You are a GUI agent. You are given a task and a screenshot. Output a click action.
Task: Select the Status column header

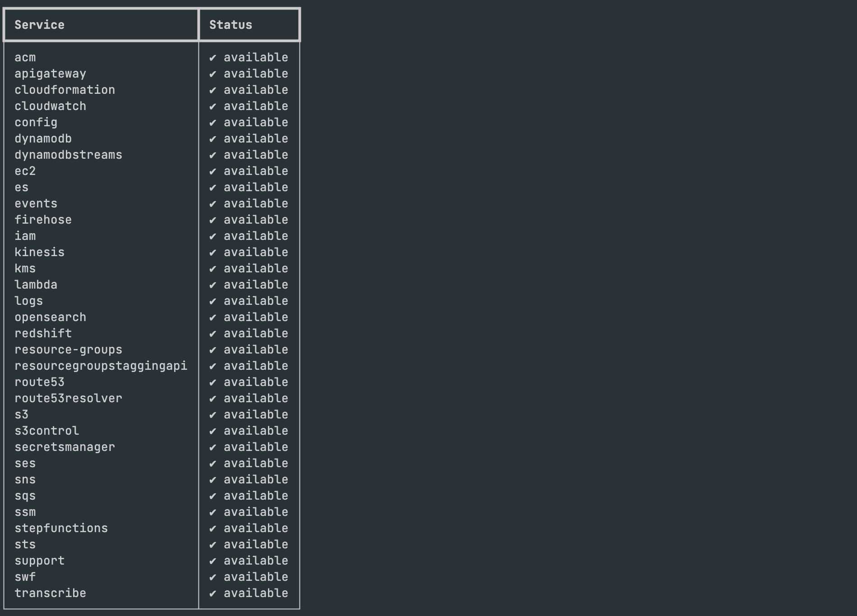click(230, 25)
